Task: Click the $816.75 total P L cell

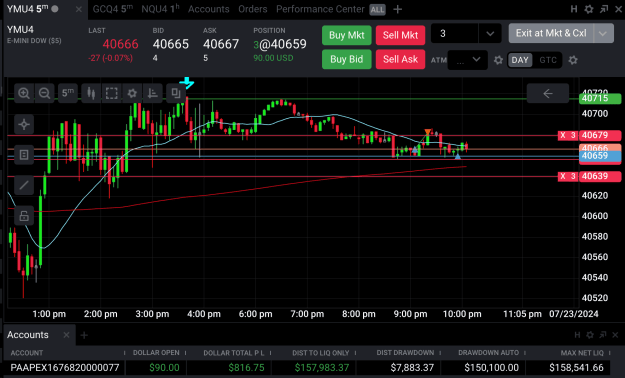Action: pyautogui.click(x=246, y=368)
